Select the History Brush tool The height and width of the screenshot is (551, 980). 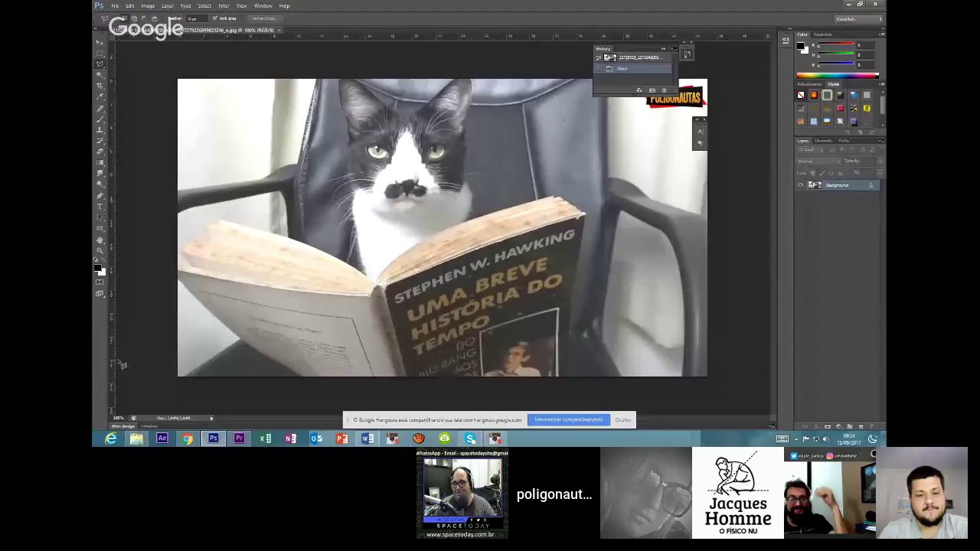[x=100, y=141]
